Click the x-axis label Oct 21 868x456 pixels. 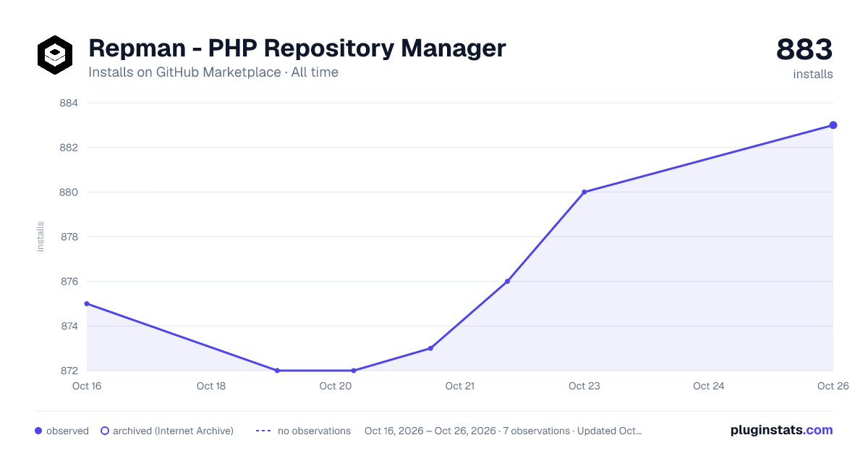[x=460, y=386]
